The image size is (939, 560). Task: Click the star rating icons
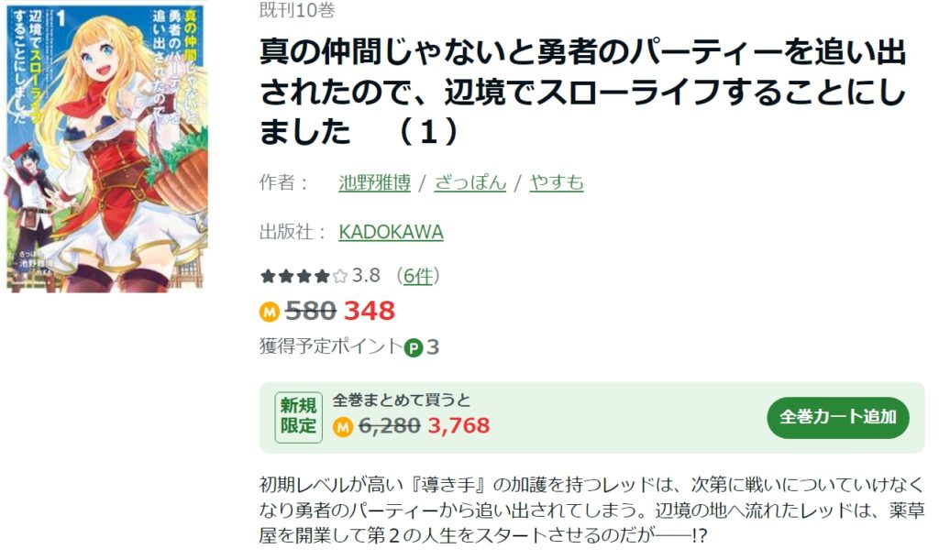coord(304,277)
